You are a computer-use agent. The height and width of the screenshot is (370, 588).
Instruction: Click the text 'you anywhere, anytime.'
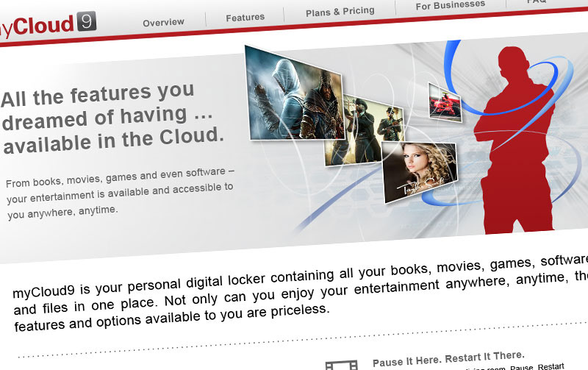coord(62,213)
